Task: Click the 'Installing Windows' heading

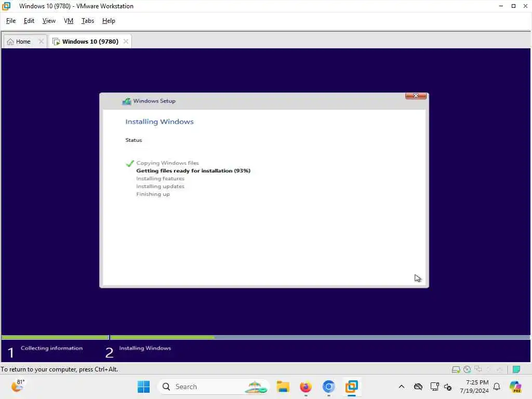Action: coord(159,122)
